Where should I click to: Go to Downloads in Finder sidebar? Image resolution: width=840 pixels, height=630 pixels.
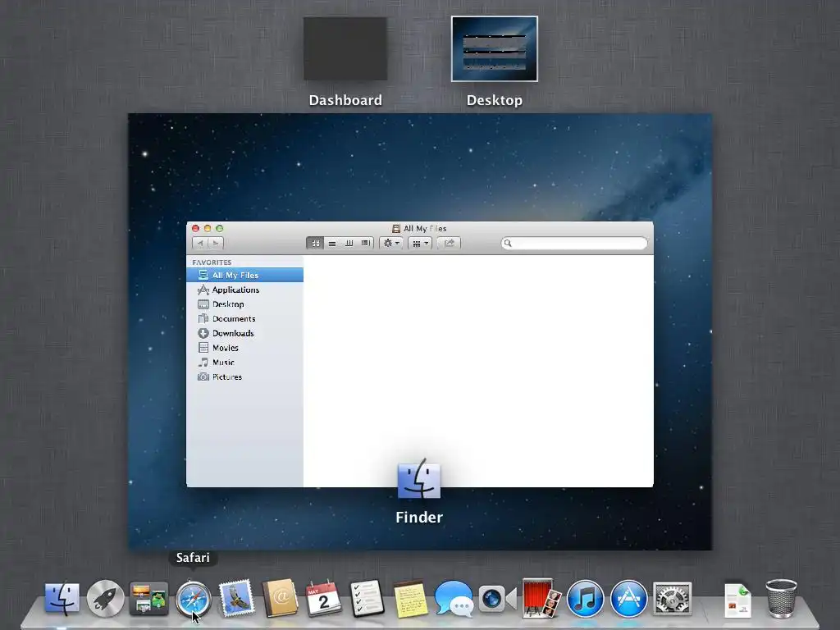244,333
